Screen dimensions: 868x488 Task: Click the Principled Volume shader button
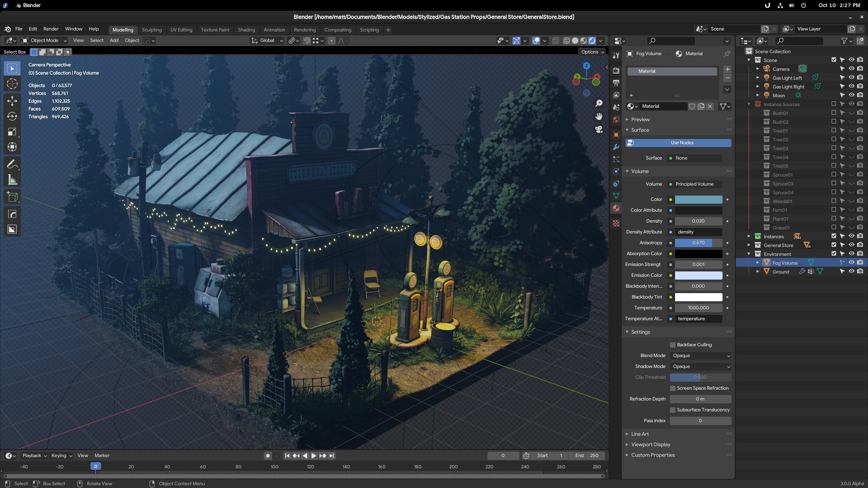695,184
